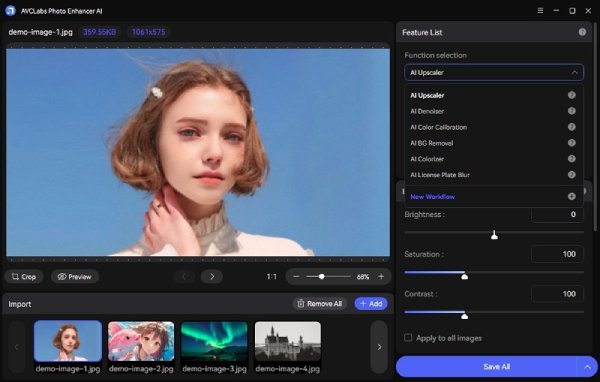
Task: Click help icon beside AI BG Removal
Action: 571,143
